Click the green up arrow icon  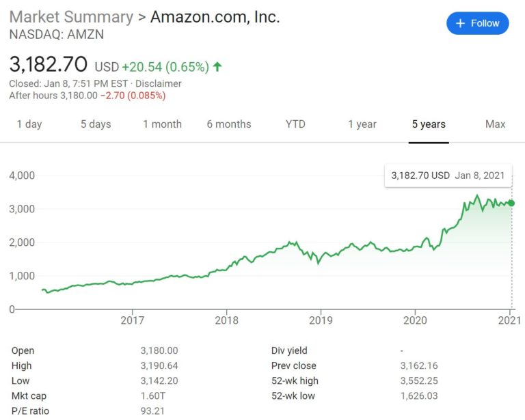tap(217, 67)
